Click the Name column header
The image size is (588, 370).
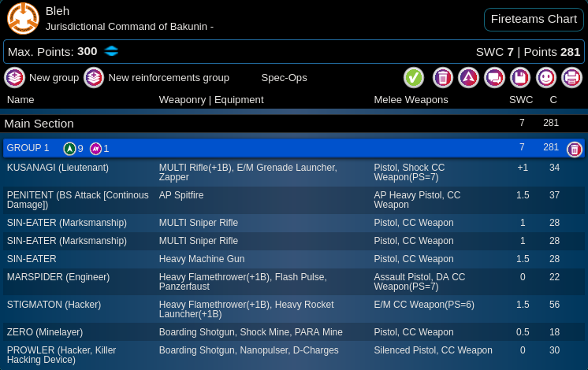20,100
